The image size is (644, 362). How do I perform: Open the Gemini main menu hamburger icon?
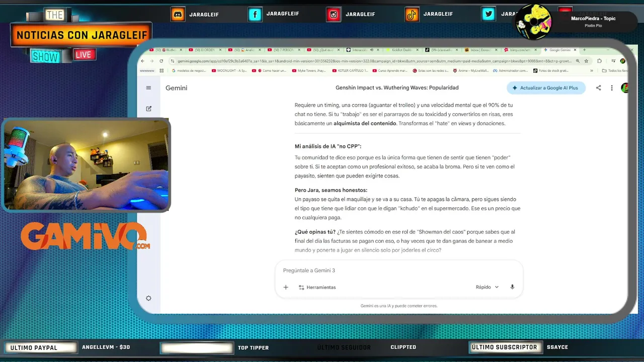[148, 88]
